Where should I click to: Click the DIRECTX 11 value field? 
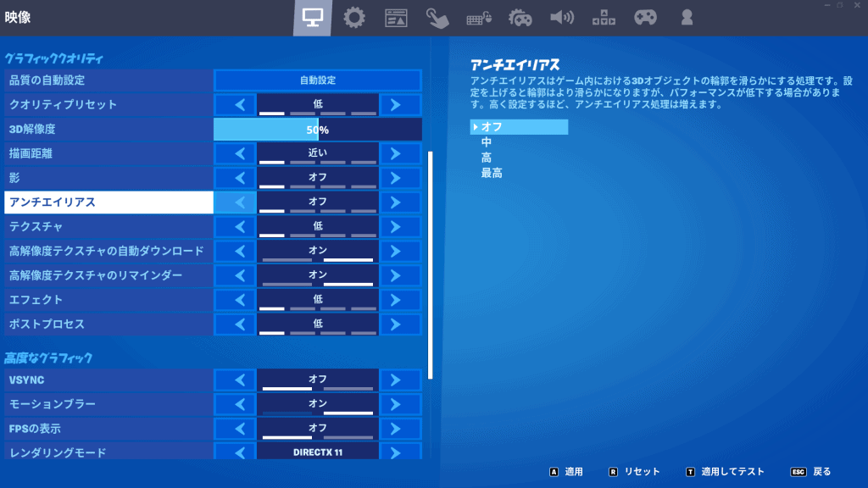click(318, 452)
